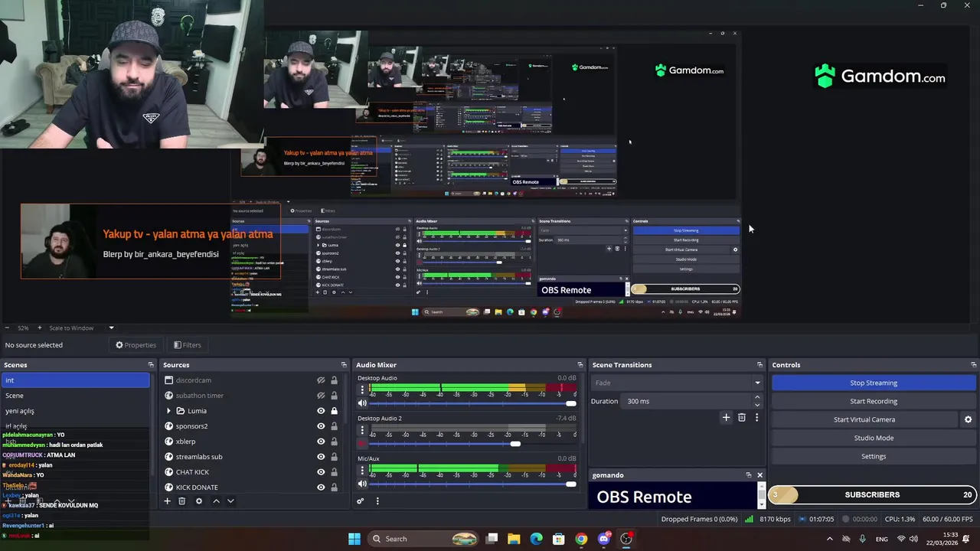This screenshot has width=980, height=551.
Task: Move source up in the list
Action: [x=216, y=501]
